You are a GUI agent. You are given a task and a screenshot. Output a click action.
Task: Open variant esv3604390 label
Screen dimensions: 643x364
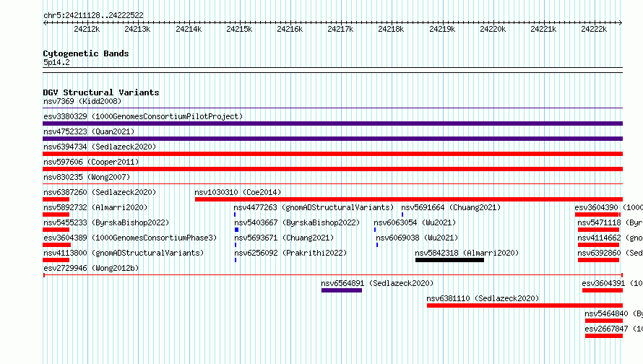[x=608, y=207]
